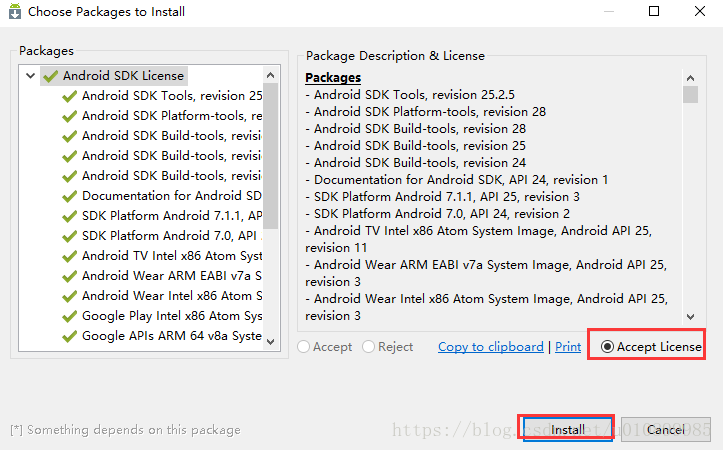
Task: Select Android Wear ARM EABI v7a package
Action: [172, 276]
